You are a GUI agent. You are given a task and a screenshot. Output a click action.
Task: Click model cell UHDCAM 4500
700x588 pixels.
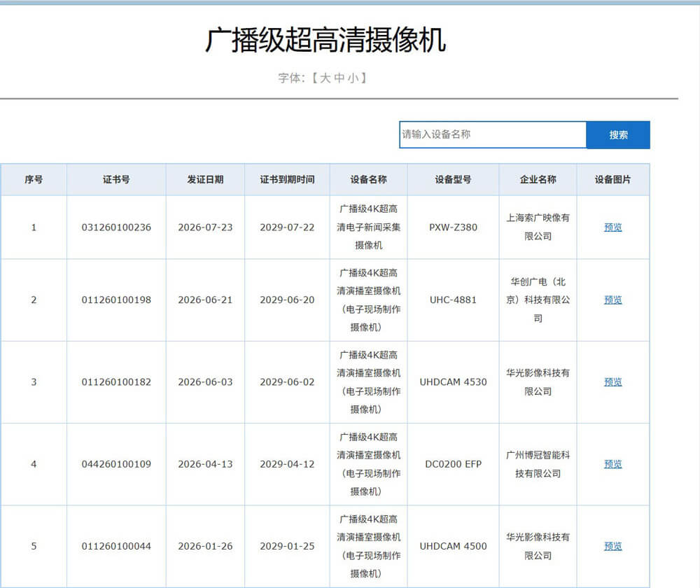click(x=453, y=547)
